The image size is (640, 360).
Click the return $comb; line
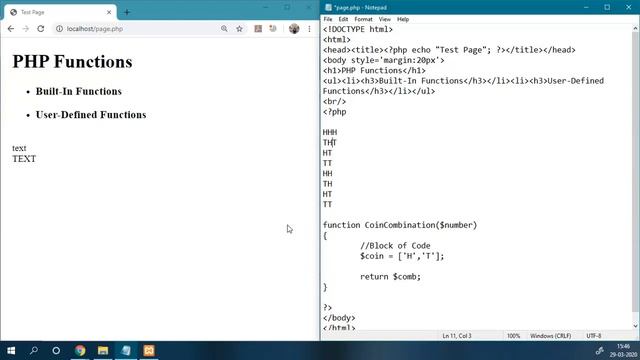390,277
